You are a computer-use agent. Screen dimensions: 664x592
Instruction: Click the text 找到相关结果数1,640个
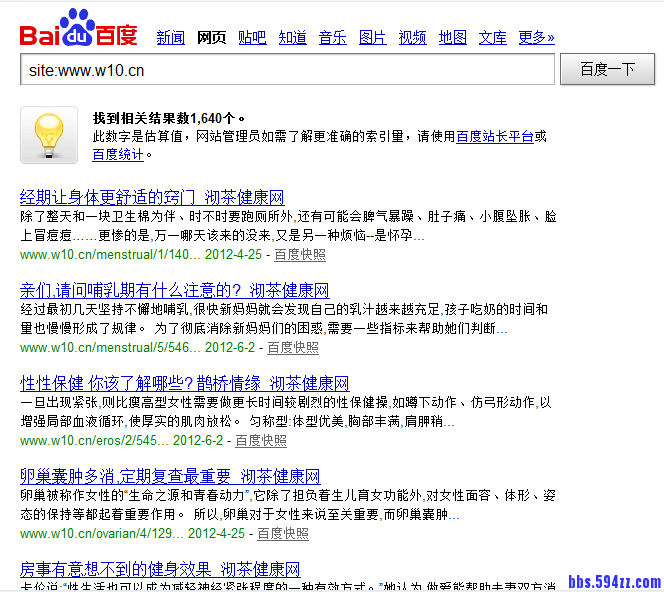coord(168,118)
